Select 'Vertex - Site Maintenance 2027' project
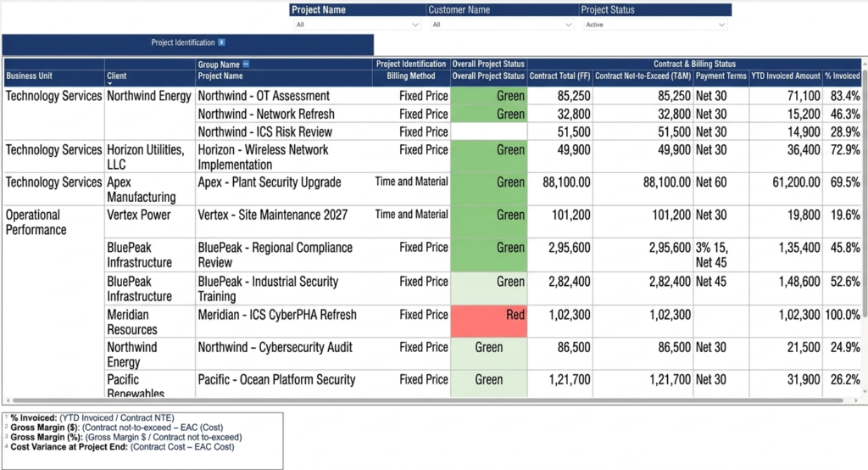The image size is (868, 470). tap(273, 215)
